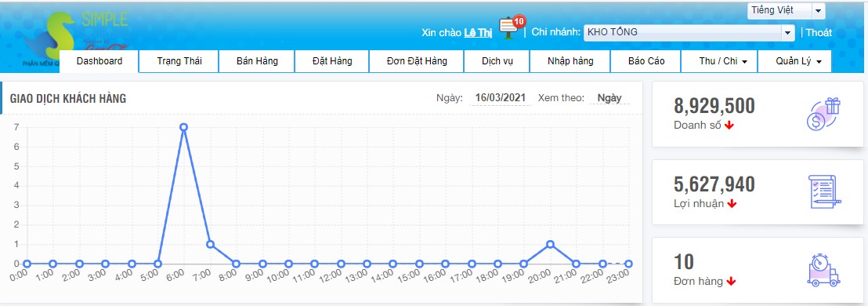Open the Đặt Hàng tab
The height and width of the screenshot is (306, 868).
(x=331, y=61)
